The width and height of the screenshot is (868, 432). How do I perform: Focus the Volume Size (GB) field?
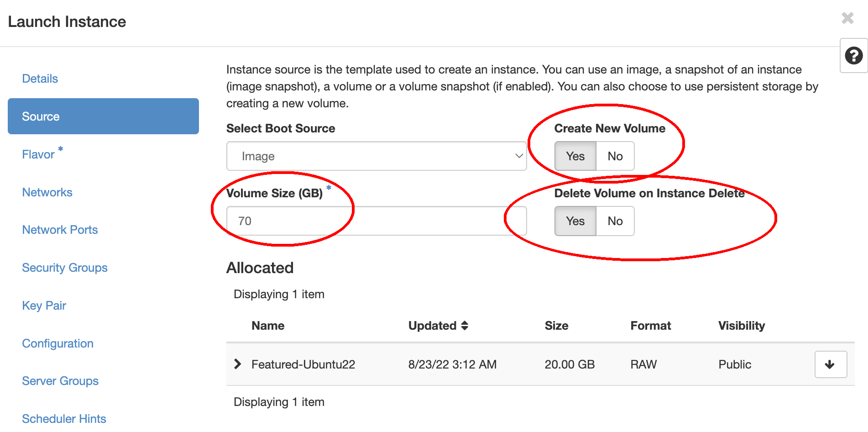(376, 221)
